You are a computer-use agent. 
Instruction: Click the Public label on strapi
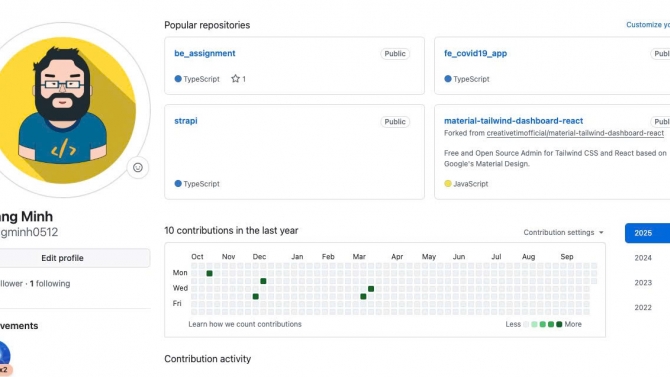[x=395, y=122]
